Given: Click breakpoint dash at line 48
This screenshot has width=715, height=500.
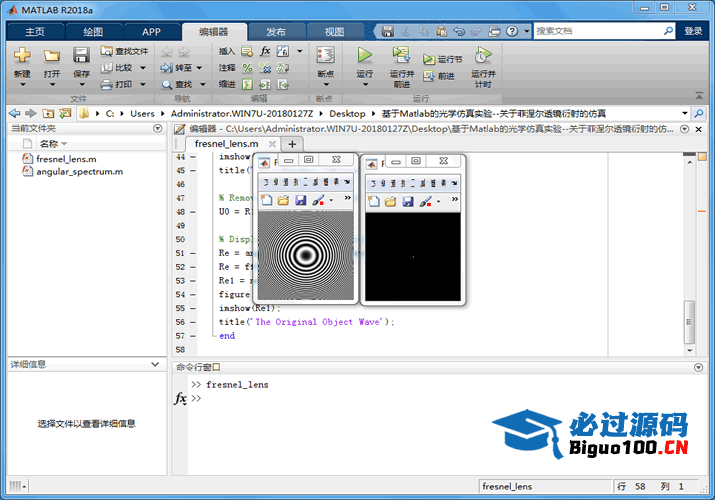Looking at the screenshot, I should (193, 212).
